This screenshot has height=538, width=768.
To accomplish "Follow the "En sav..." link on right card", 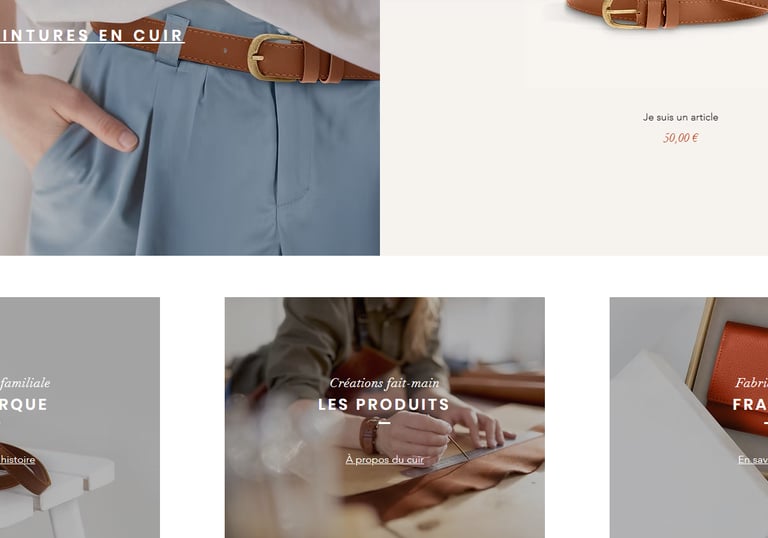I will (x=753, y=460).
